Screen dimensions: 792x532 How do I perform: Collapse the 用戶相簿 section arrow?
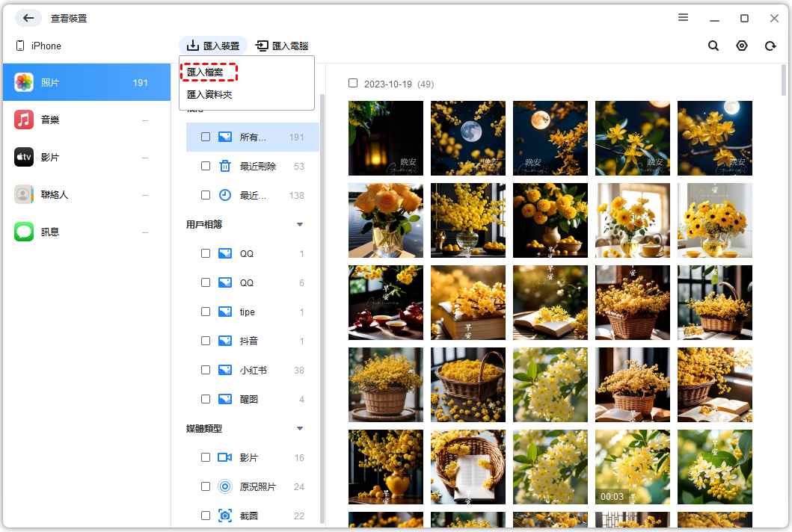pos(300,224)
